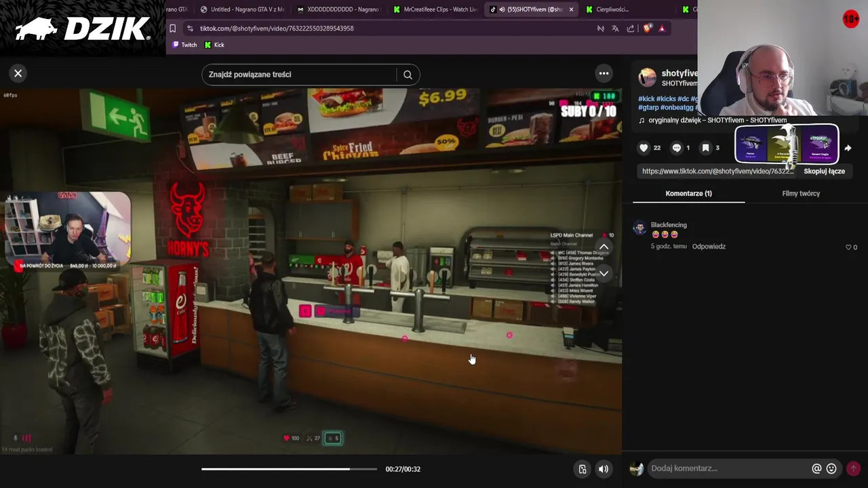This screenshot has width=868, height=488.
Task: Seek on the video progress bar
Action: tap(289, 469)
